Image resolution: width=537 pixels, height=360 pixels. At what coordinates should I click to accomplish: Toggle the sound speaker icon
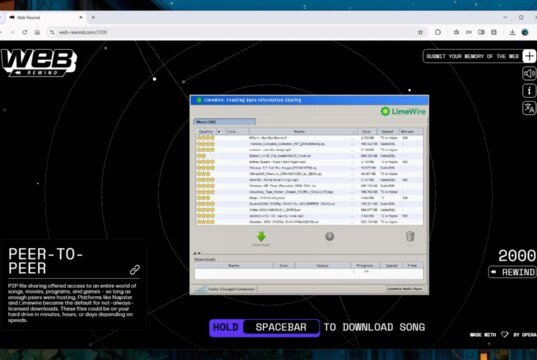click(529, 74)
